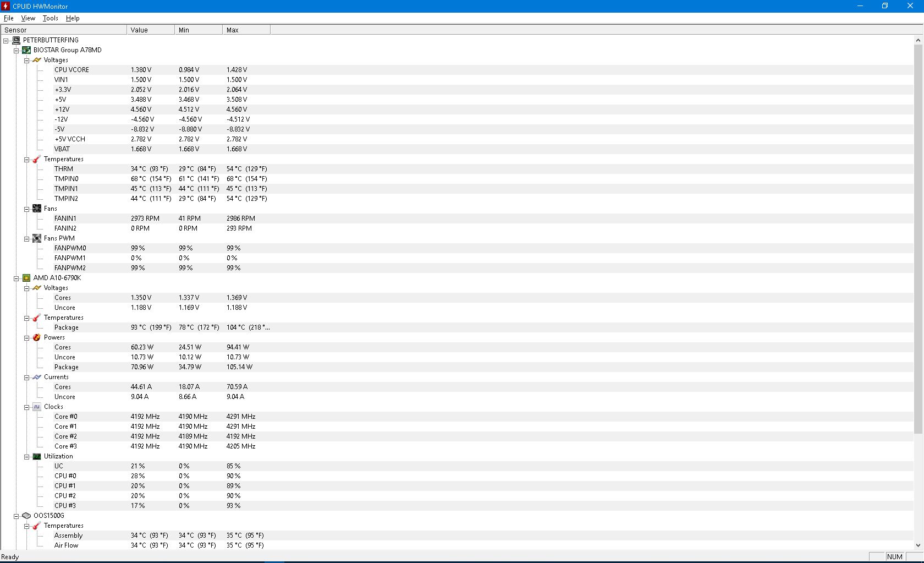Click the Utilization graph icon
The width and height of the screenshot is (924, 563).
tap(37, 456)
